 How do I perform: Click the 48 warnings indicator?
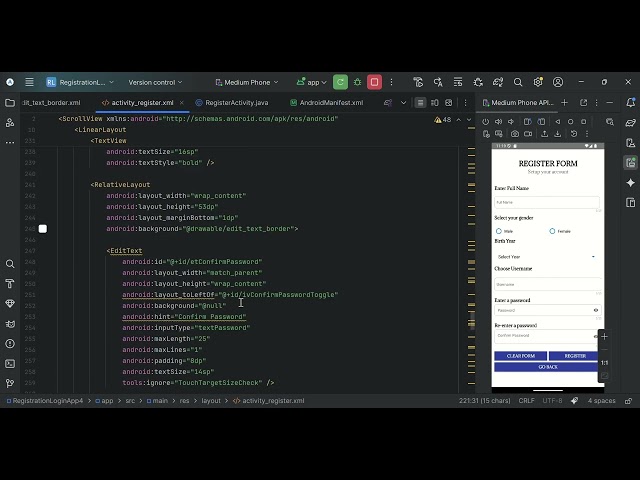click(x=443, y=120)
